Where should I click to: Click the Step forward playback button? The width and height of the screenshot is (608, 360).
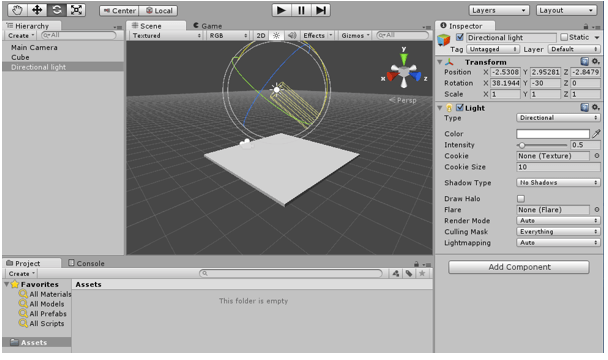(321, 10)
